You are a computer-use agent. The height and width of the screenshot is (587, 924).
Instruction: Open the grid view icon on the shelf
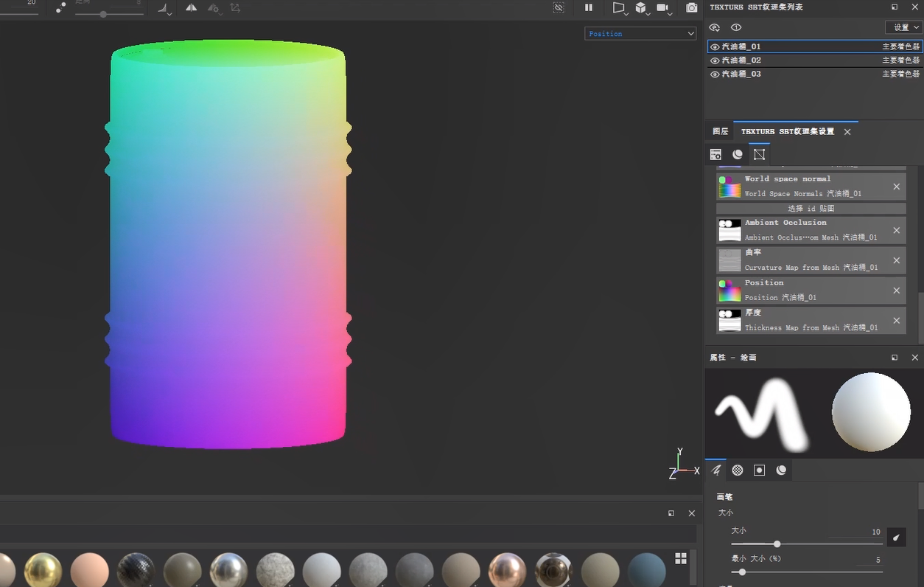click(x=681, y=558)
